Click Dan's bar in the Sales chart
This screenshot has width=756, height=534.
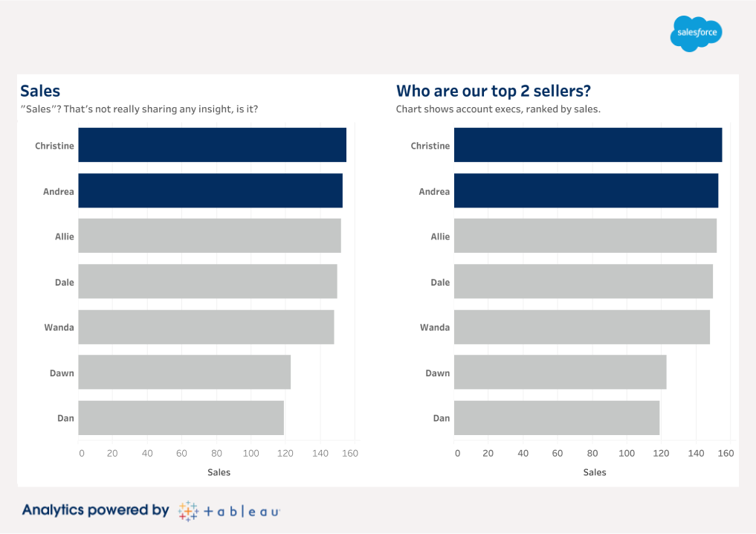[181, 418]
